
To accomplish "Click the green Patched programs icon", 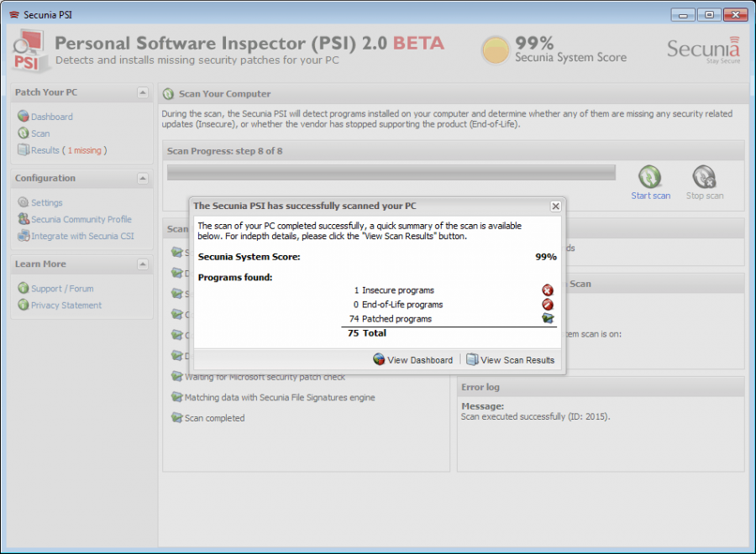I will 548,318.
